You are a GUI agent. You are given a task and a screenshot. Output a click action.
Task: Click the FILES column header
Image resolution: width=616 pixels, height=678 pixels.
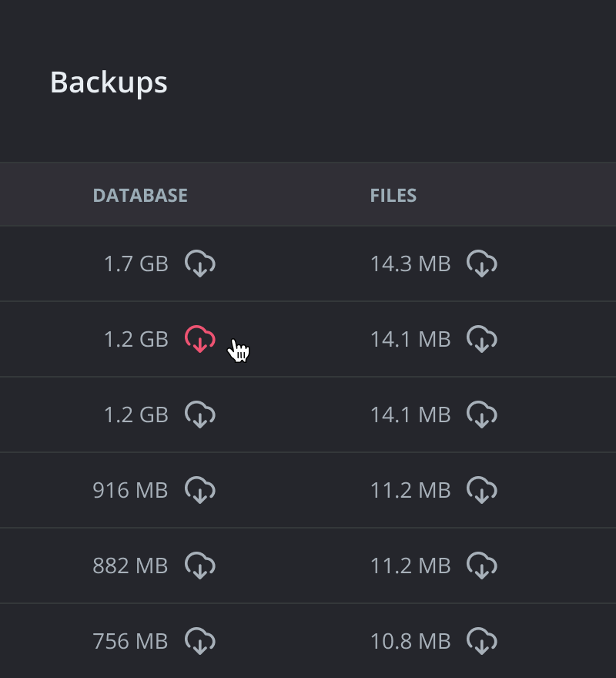coord(393,195)
